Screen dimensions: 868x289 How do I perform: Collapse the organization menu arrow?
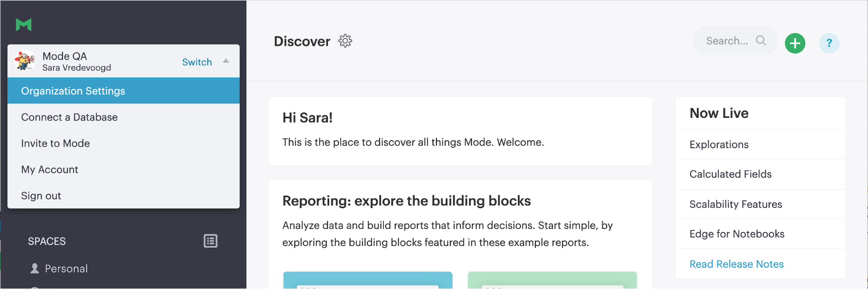pos(226,61)
